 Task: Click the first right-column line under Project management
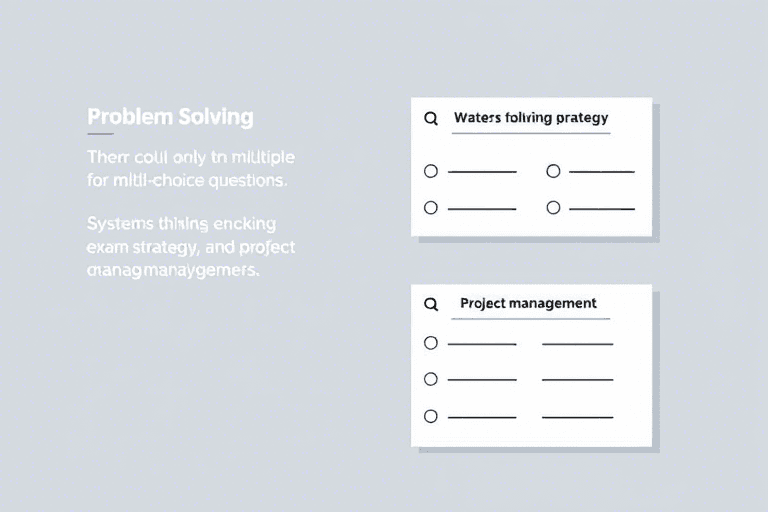click(x=577, y=344)
